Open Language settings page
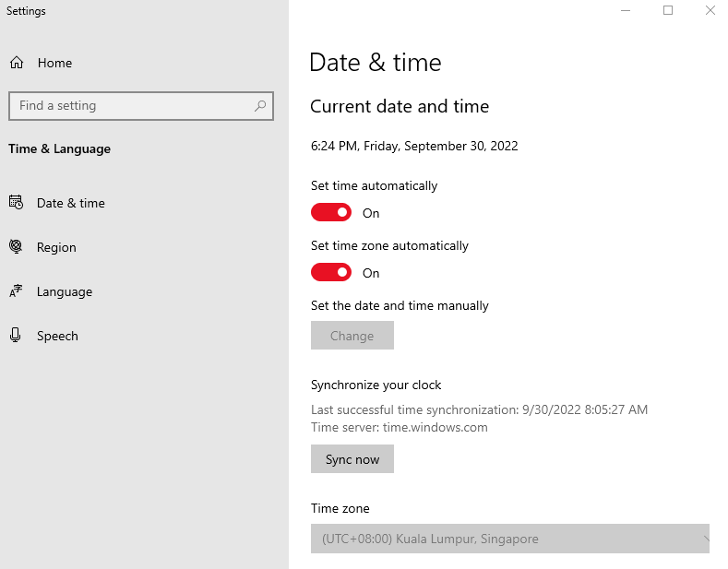This screenshot has height=569, width=728. tap(65, 292)
